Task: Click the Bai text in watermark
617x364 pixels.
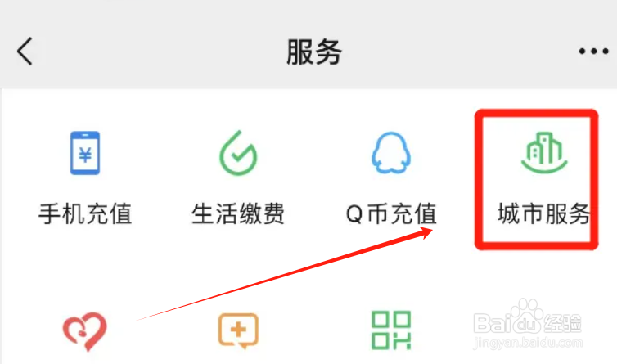Action: point(490,323)
